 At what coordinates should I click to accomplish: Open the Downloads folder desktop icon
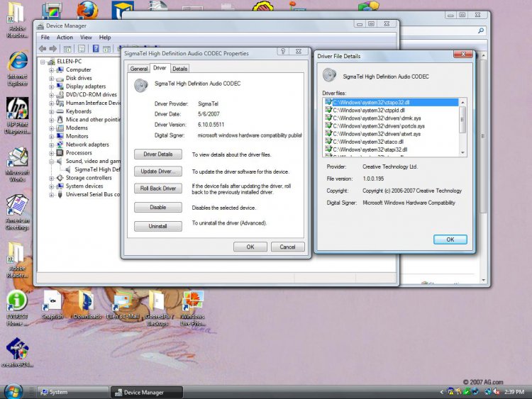pos(87,305)
